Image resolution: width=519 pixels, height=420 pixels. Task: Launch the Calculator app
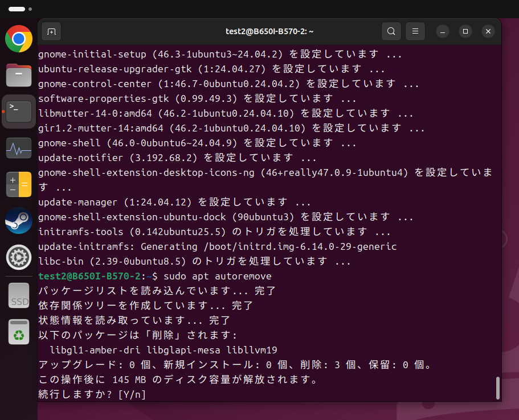click(x=19, y=184)
